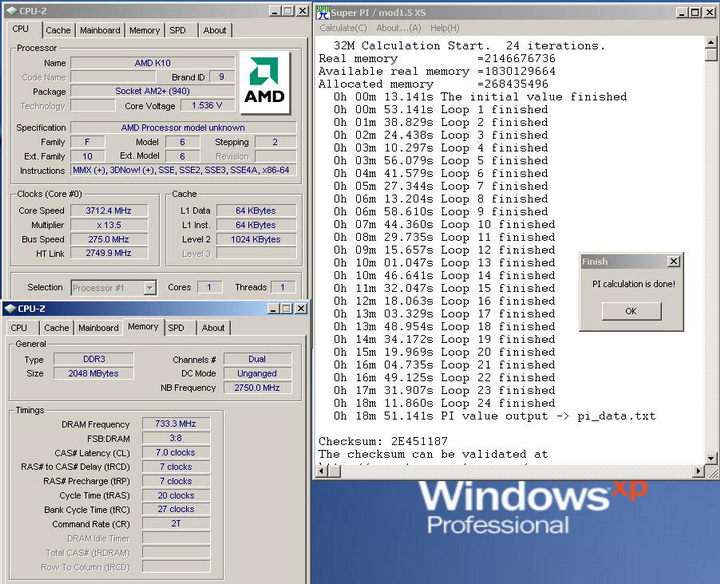Viewport: 720px width, 584px height.
Task: Click the Loop 24 finished line
Action: coord(444,403)
